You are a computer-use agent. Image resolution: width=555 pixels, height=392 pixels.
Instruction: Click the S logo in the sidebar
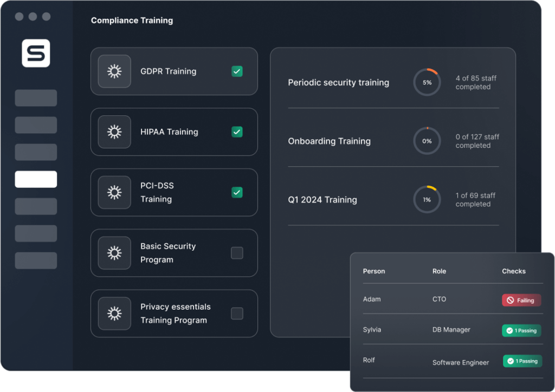click(x=36, y=53)
